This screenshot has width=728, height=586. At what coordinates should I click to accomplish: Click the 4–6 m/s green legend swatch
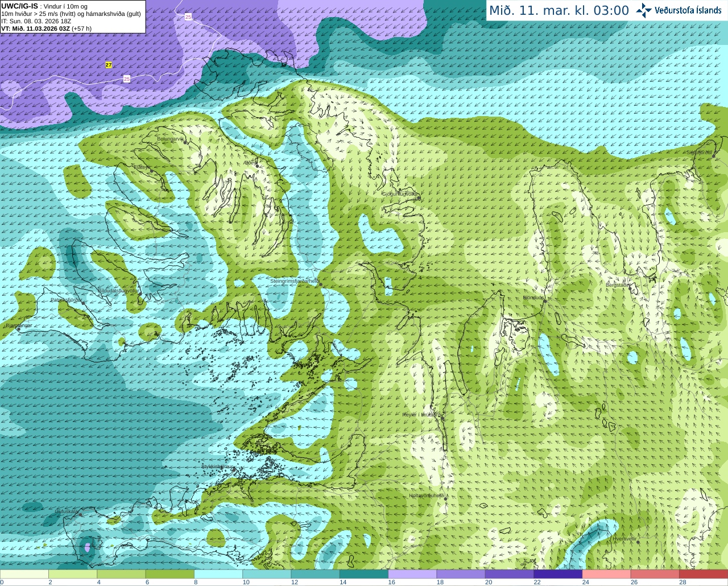tap(121, 574)
